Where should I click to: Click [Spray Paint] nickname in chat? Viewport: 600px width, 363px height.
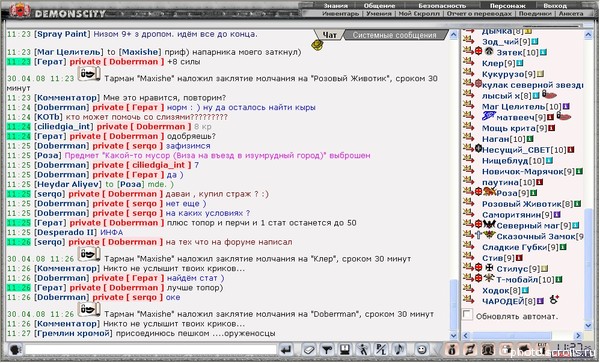tap(62, 34)
